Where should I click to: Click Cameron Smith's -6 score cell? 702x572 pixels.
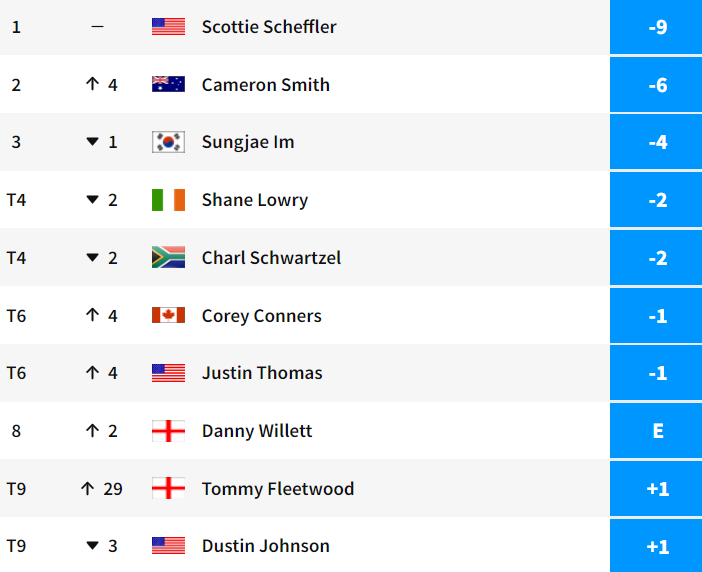tap(656, 85)
